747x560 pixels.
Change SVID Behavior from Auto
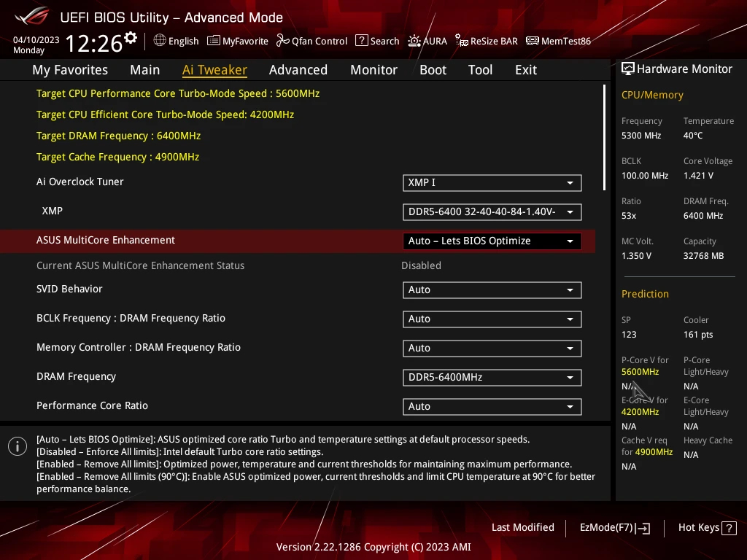point(492,289)
